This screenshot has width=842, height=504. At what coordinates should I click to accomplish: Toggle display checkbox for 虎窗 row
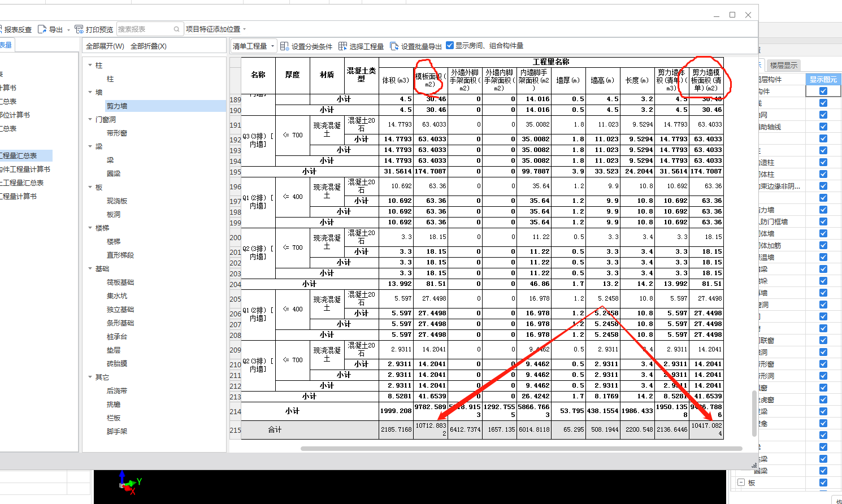[823, 399]
